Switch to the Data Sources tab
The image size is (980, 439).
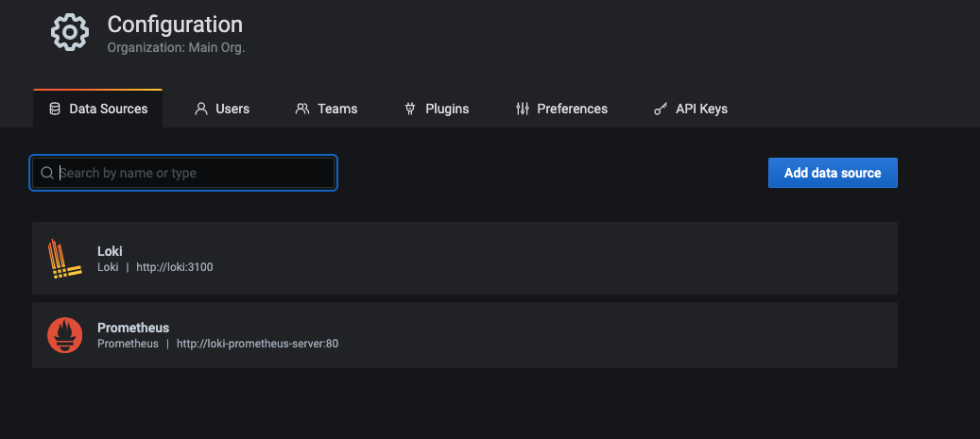98,109
